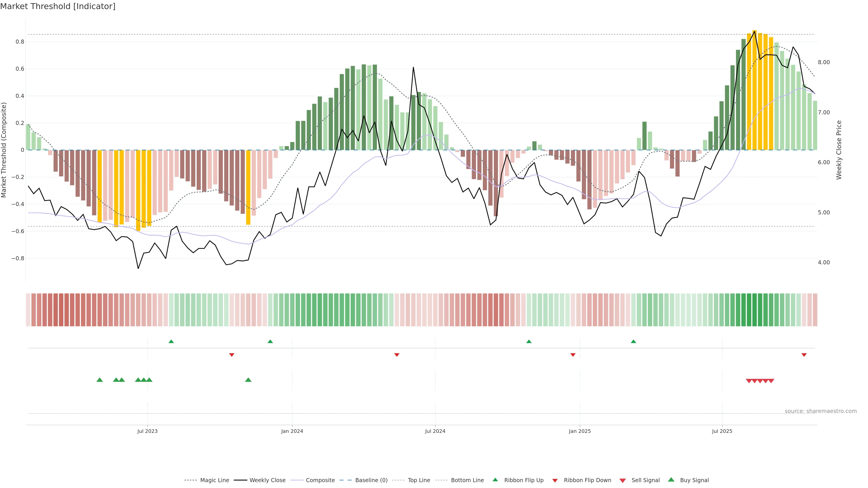Image resolution: width=868 pixels, height=488 pixels.
Task: Click the Ribbon Flip Down legend triangle
Action: click(x=555, y=480)
